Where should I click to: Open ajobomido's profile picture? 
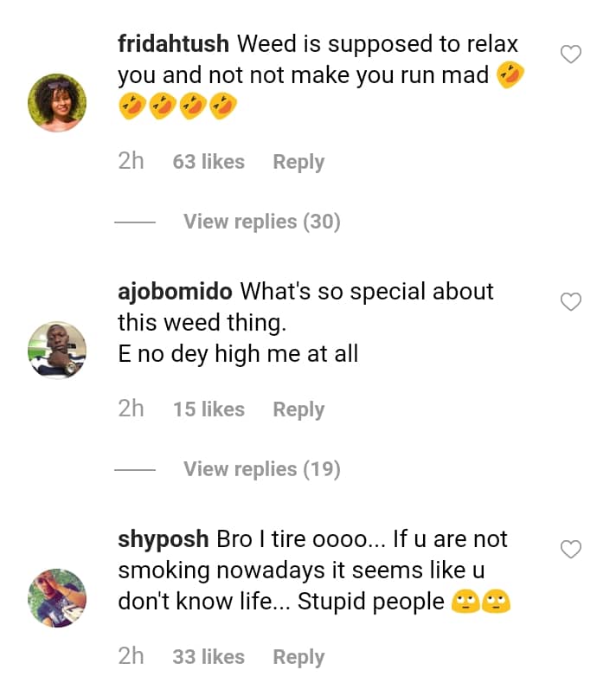pos(58,351)
